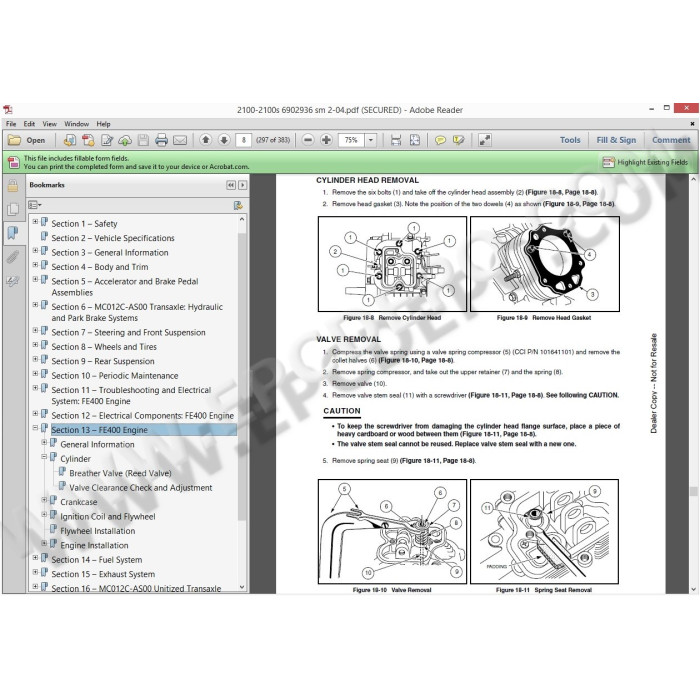Open the Tools pane
Viewport: 700px width, 700px height.
click(x=570, y=140)
